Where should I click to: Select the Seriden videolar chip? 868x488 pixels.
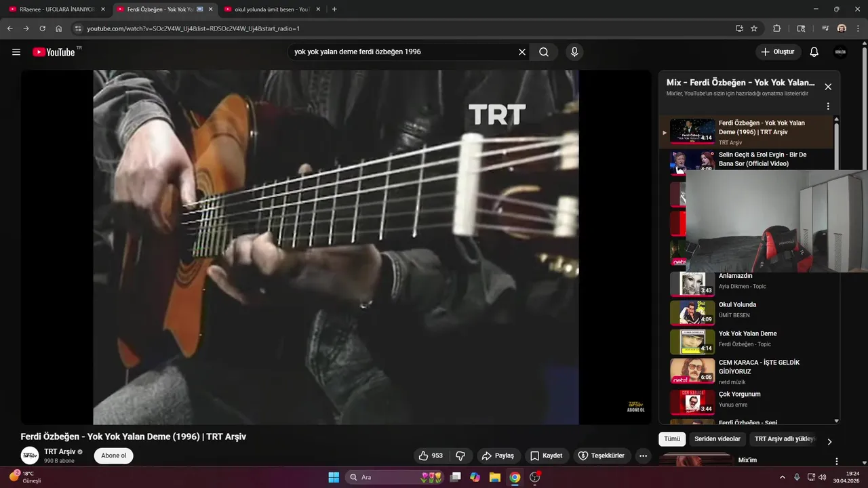(x=717, y=439)
